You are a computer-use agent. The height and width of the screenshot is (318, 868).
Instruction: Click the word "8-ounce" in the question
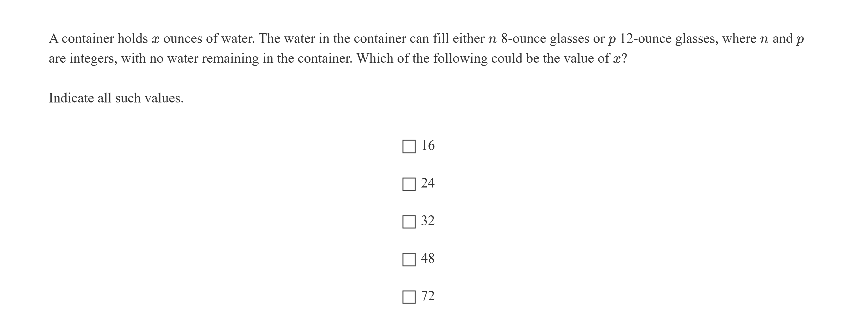pyautogui.click(x=523, y=39)
